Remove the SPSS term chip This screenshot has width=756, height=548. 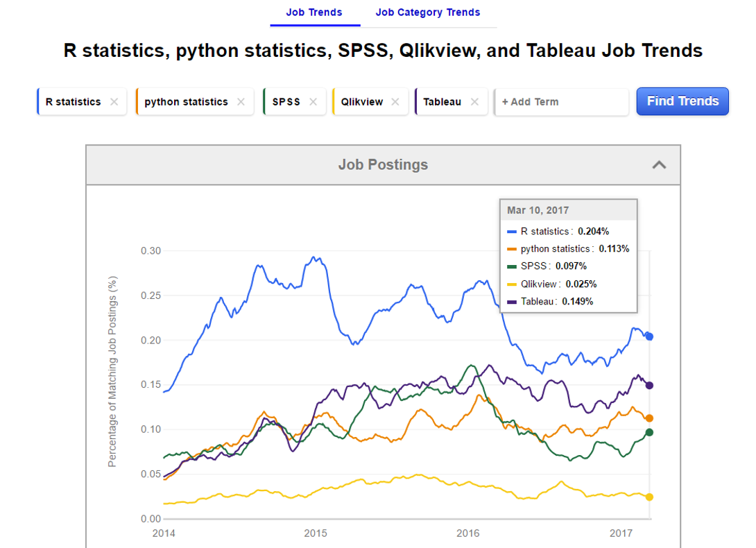click(313, 101)
